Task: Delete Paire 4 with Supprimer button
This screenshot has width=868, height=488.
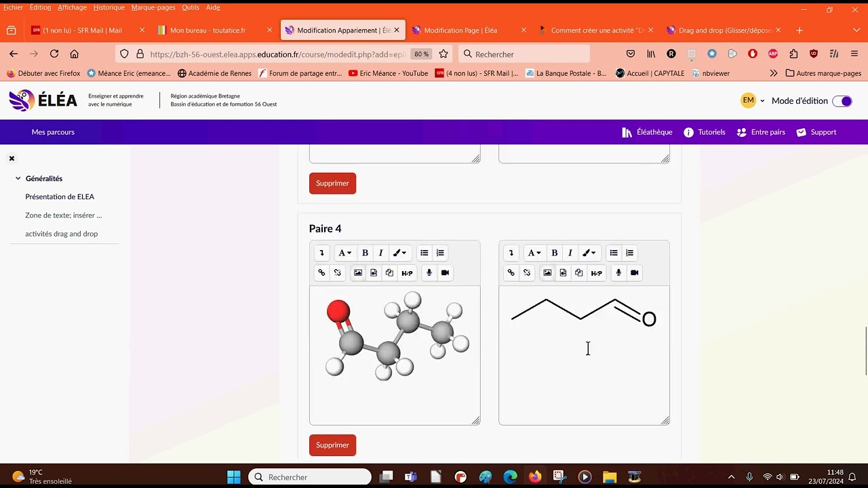Action: point(332,445)
